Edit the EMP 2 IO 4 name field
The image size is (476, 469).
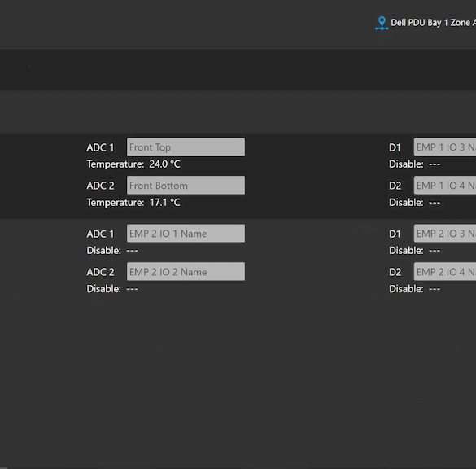point(445,272)
